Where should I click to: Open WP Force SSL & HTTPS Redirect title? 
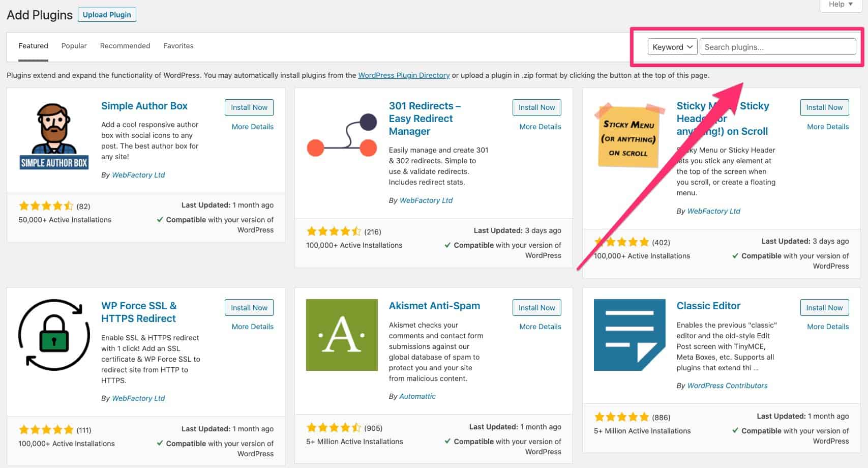point(139,312)
